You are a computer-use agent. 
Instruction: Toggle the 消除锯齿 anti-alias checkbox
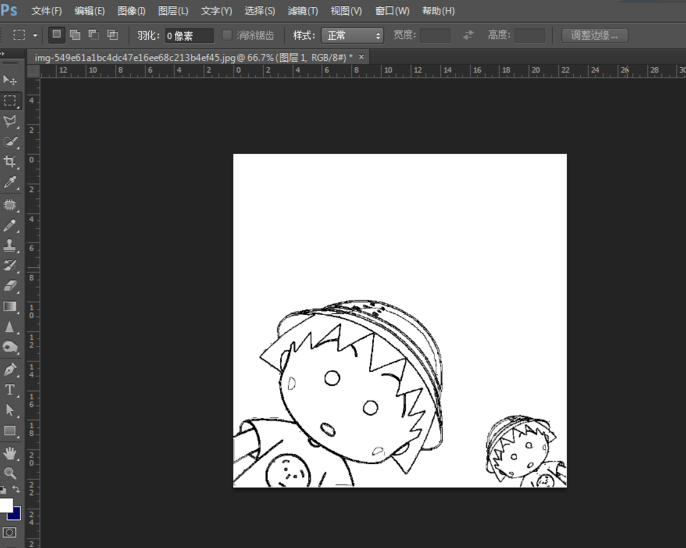pyautogui.click(x=227, y=35)
